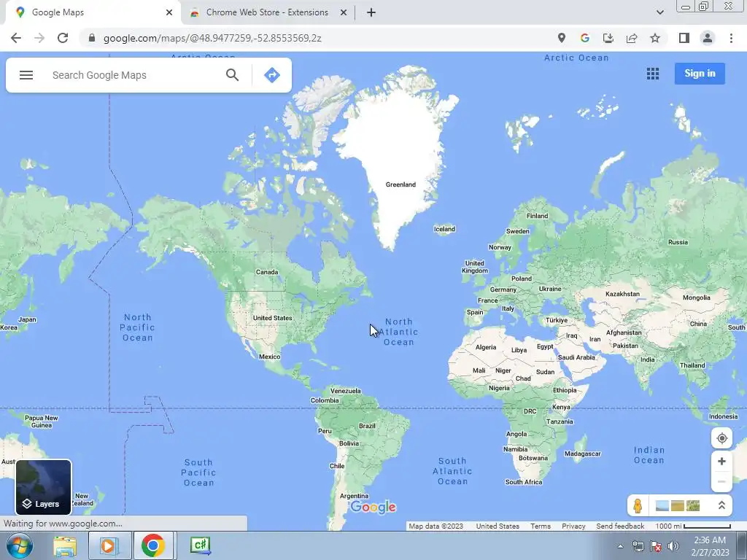The image size is (747, 560).
Task: Open Windows Explorer from the taskbar
Action: [x=65, y=545]
